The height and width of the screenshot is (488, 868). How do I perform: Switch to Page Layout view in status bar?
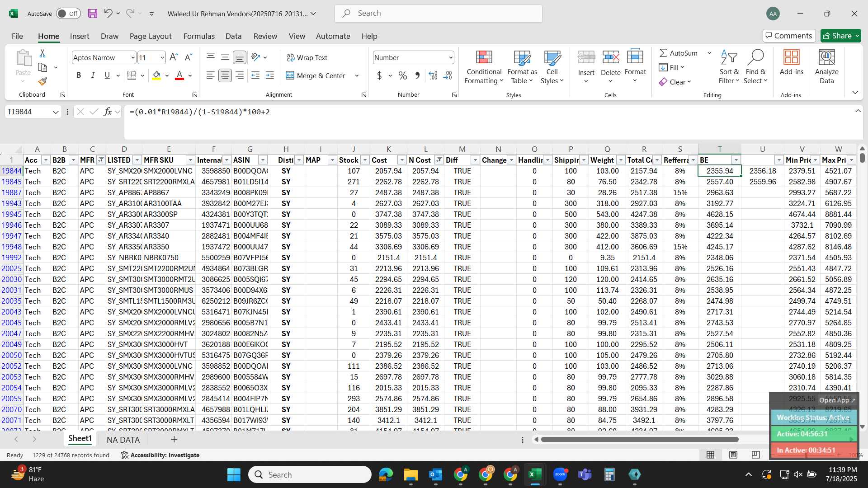[733, 455]
